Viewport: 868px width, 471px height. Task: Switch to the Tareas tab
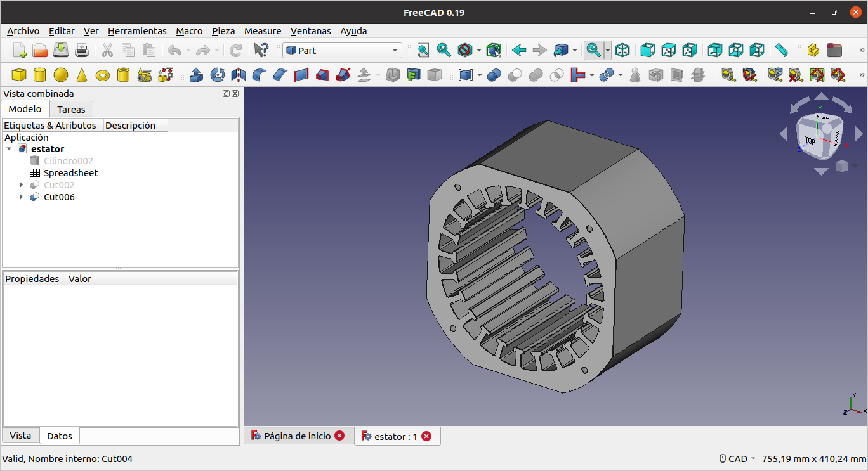pos(71,110)
